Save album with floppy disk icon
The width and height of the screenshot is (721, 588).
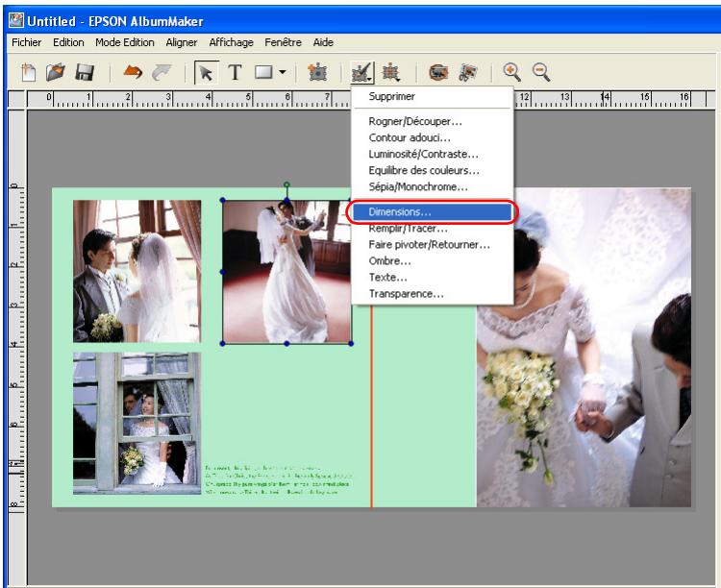coord(85,73)
